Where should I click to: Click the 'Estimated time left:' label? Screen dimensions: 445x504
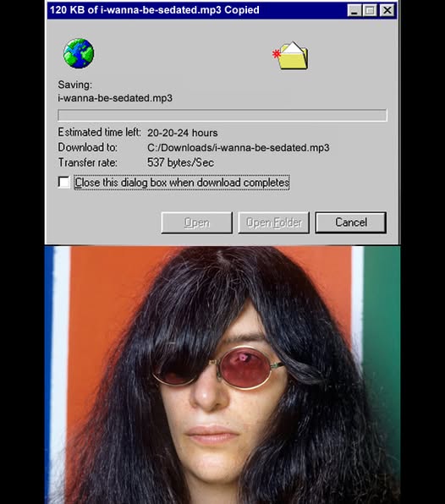(x=99, y=132)
